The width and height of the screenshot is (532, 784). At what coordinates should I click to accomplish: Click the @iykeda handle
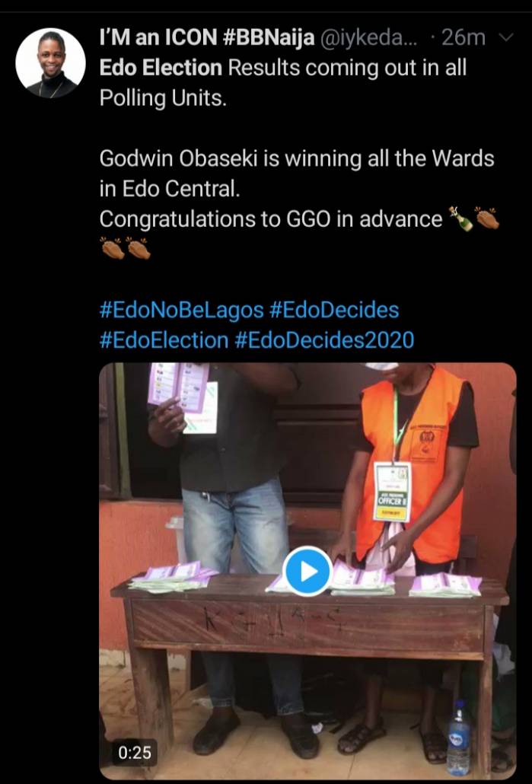(371, 38)
